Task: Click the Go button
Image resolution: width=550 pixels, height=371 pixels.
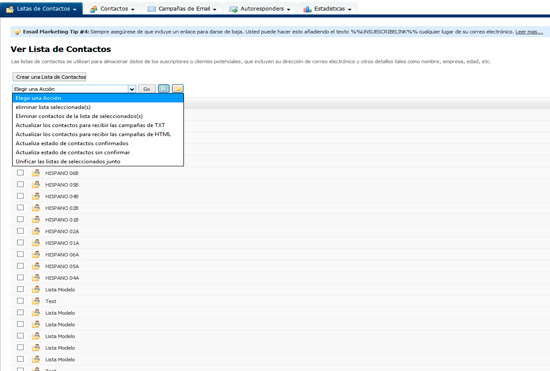Action: point(147,89)
